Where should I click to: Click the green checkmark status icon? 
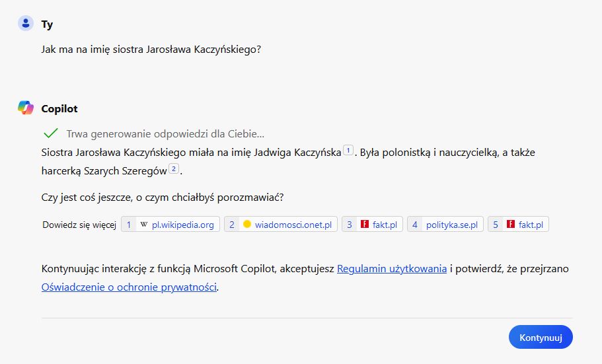pyautogui.click(x=50, y=133)
